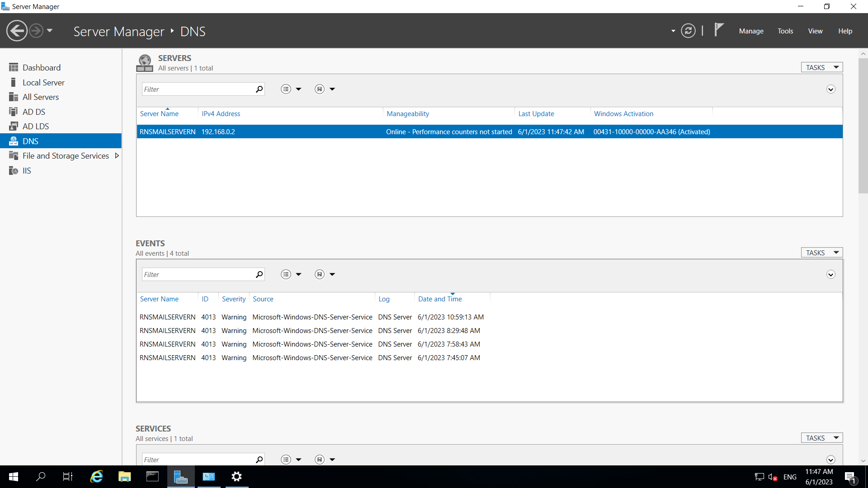The height and width of the screenshot is (488, 868).
Task: Open dropdown arrow beside Servers saved query
Action: (x=332, y=89)
